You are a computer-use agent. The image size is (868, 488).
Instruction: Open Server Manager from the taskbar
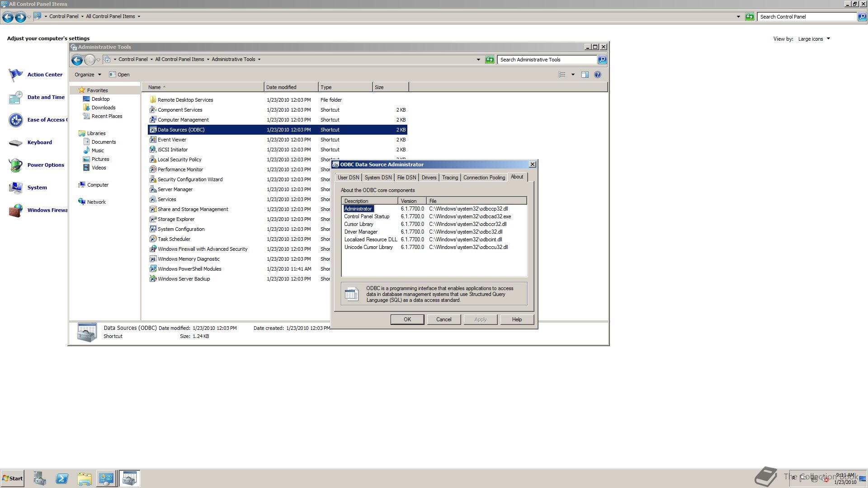pos(39,479)
